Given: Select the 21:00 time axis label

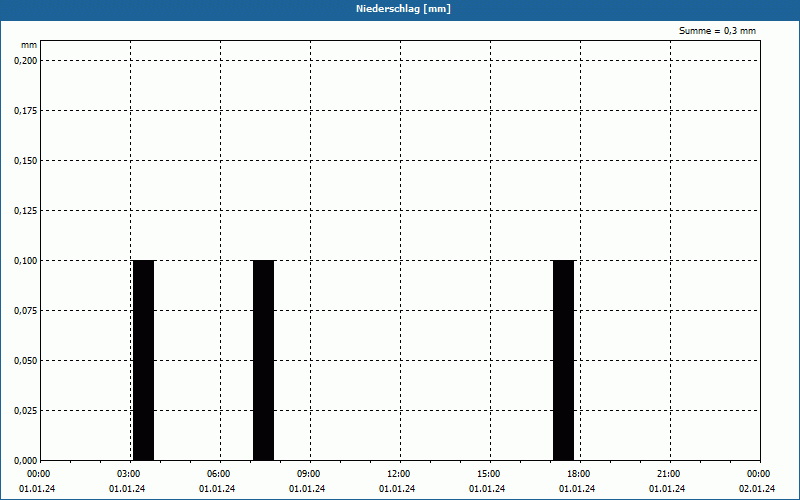Looking at the screenshot, I should tap(668, 474).
